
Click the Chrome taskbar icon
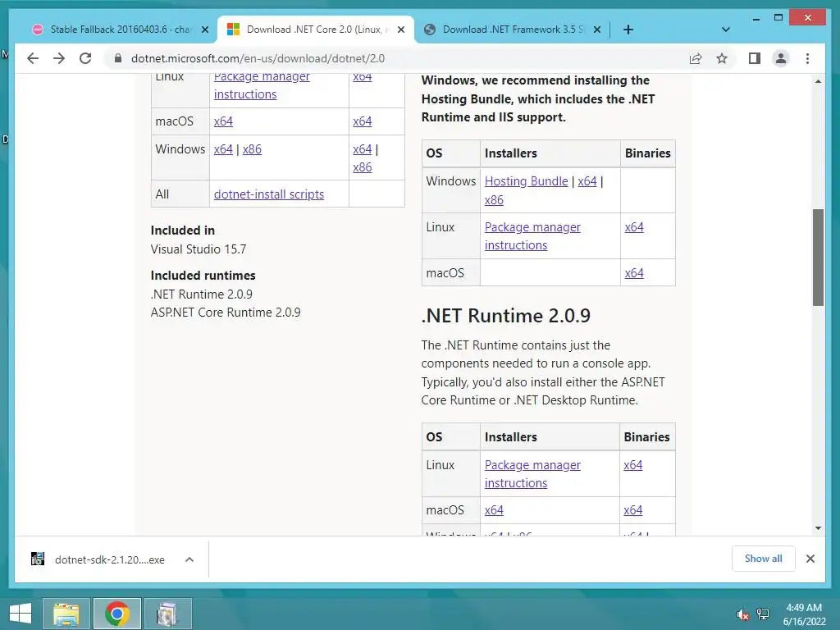coord(116,614)
